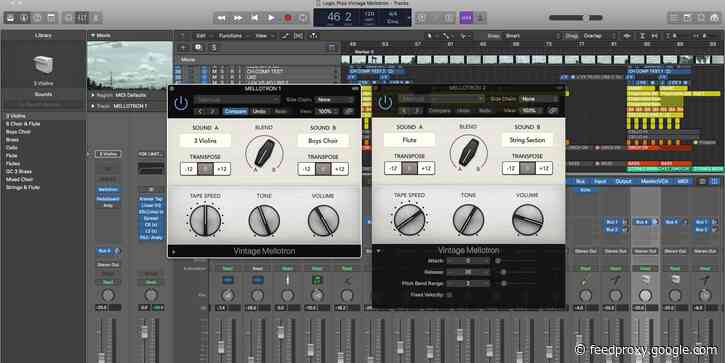This screenshot has width=725, height=363.
Task: Click the red Record button
Action: coord(288,18)
